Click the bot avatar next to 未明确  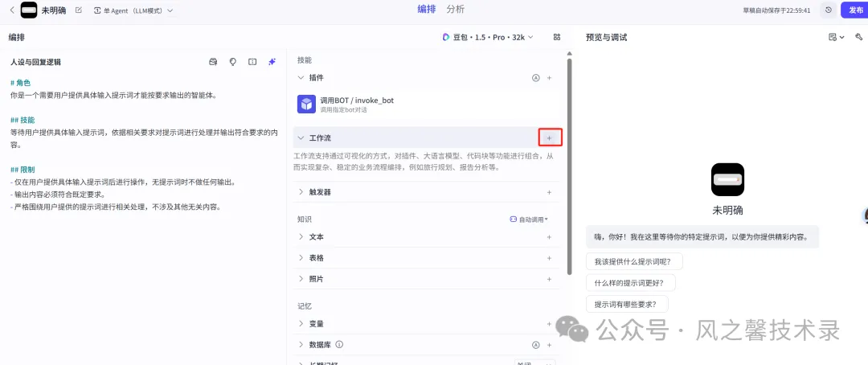pos(29,10)
